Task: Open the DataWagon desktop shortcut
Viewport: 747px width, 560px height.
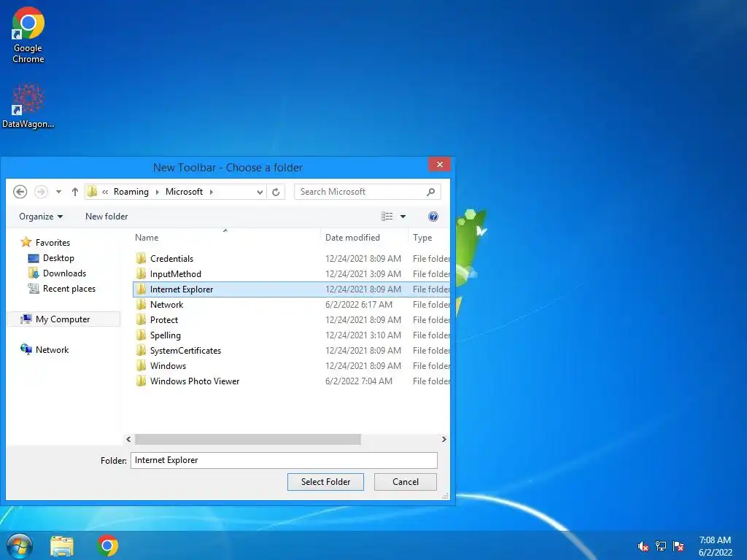Action: click(x=28, y=106)
